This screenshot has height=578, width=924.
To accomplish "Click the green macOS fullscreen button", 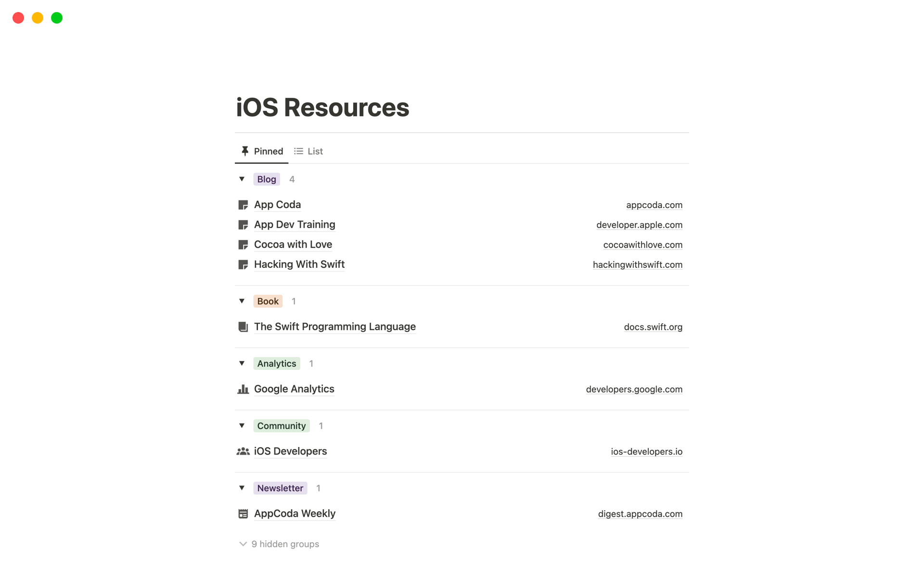I will tap(57, 18).
